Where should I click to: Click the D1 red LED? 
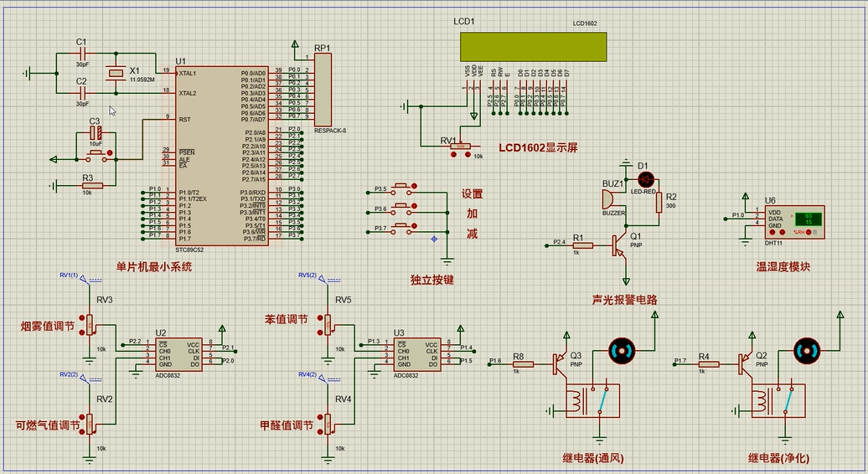[645, 179]
